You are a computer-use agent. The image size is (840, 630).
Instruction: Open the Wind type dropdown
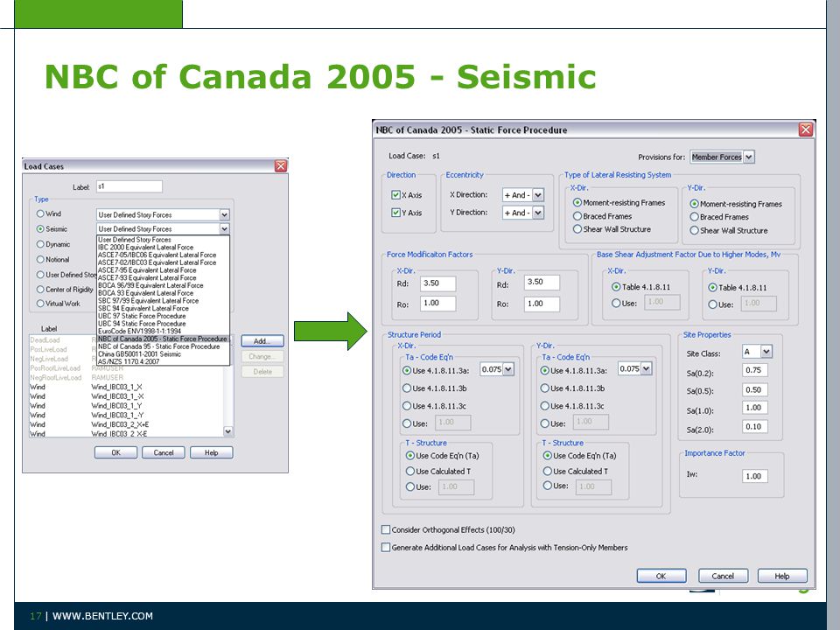pos(225,215)
